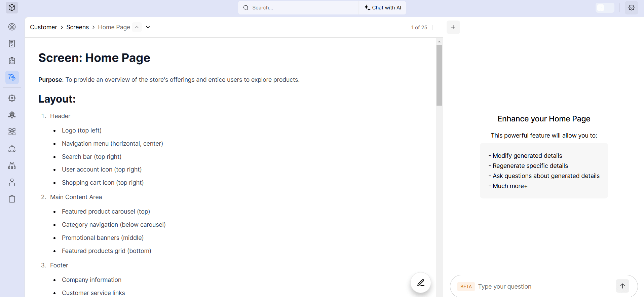The height and width of the screenshot is (297, 644).
Task: Send question with the up arrow button
Action: click(622, 286)
